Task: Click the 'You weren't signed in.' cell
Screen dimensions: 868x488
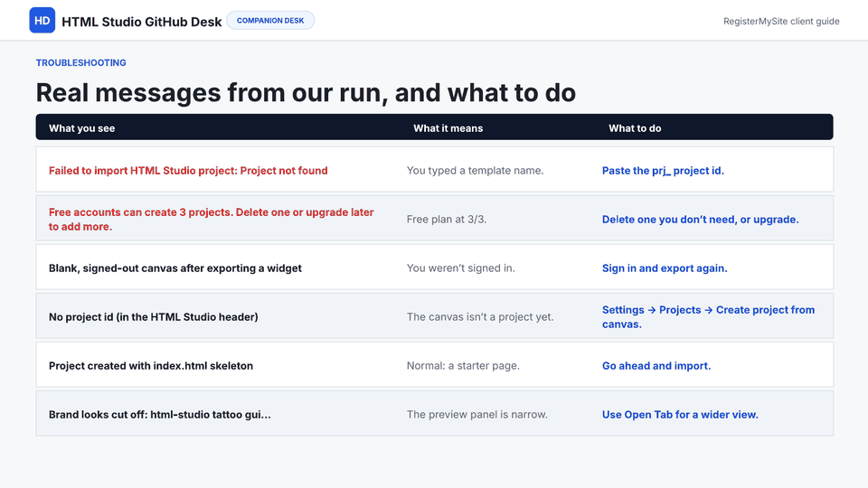Action: pyautogui.click(x=460, y=267)
